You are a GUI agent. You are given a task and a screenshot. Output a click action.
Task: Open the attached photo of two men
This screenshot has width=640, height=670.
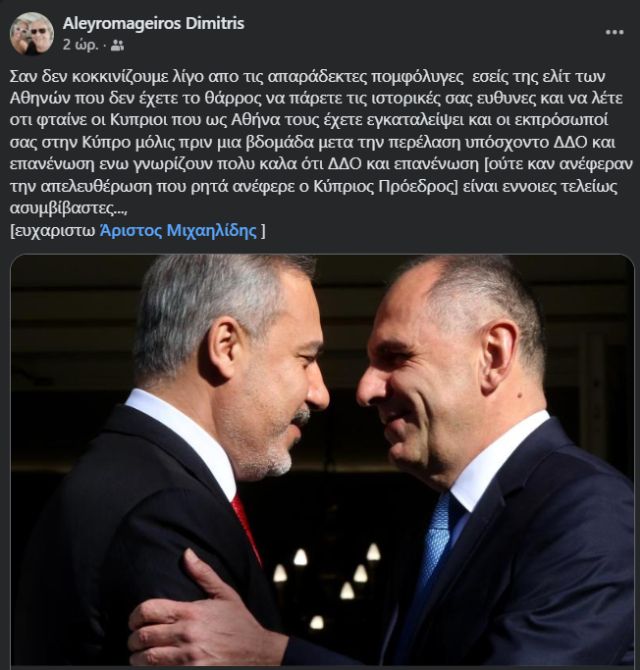click(x=322, y=460)
